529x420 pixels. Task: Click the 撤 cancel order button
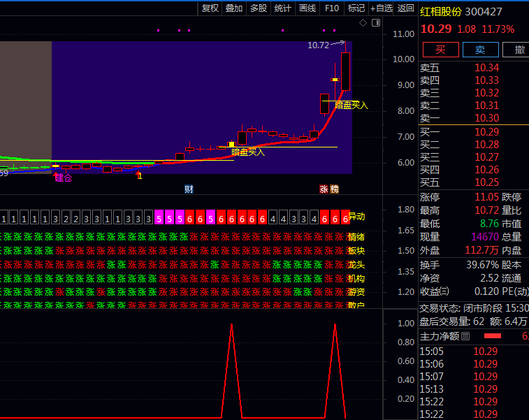(517, 50)
